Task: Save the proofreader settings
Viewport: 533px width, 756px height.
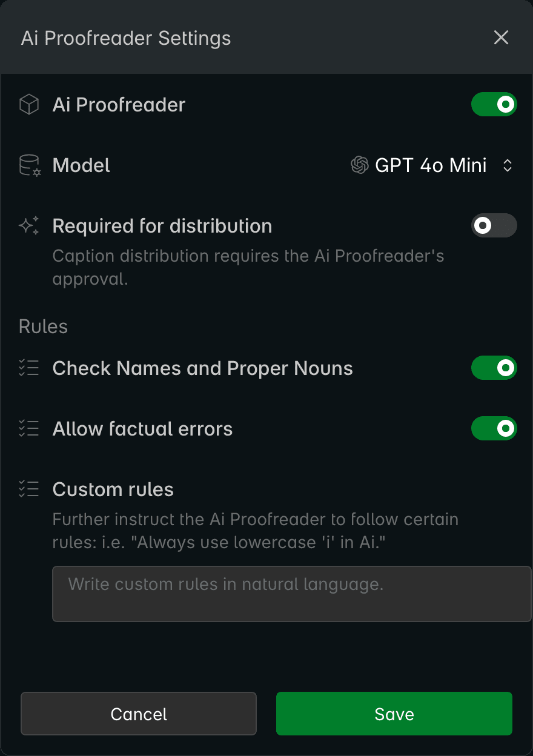Action: pos(394,714)
